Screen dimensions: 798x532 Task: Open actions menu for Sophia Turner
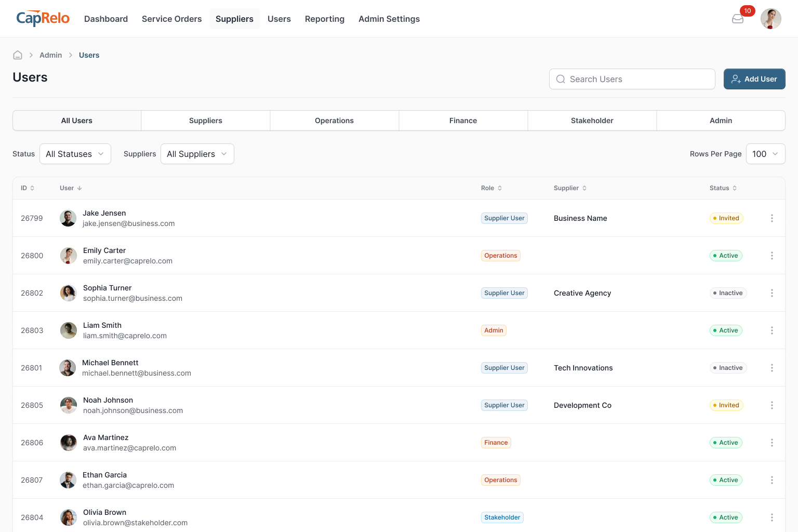(772, 293)
